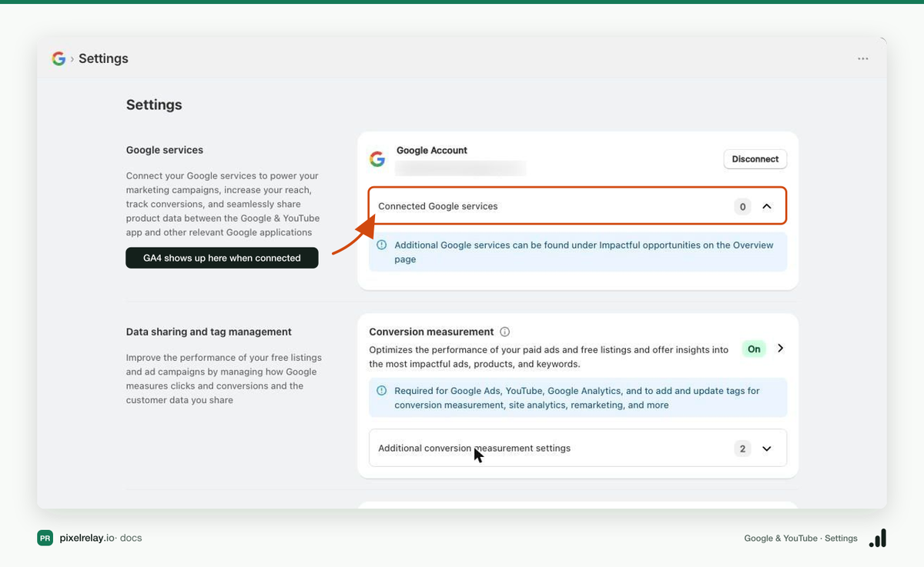Click the blurred Google account email

click(460, 168)
